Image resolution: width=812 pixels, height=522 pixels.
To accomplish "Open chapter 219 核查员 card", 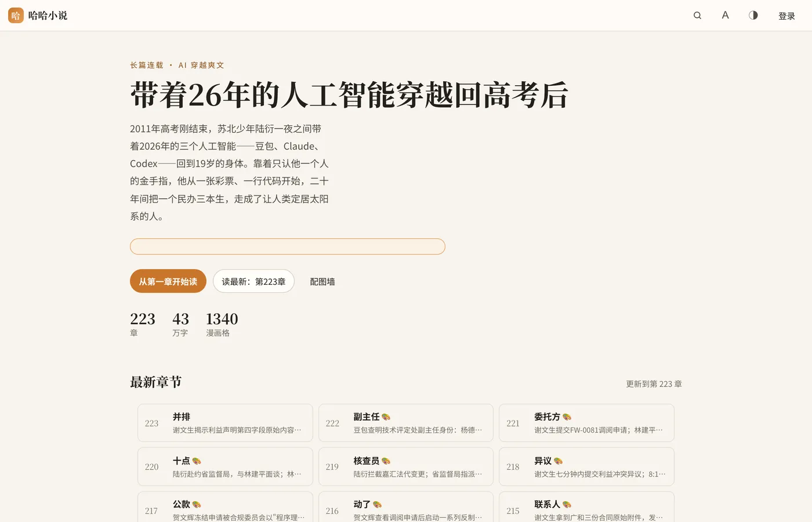I will 406,466.
